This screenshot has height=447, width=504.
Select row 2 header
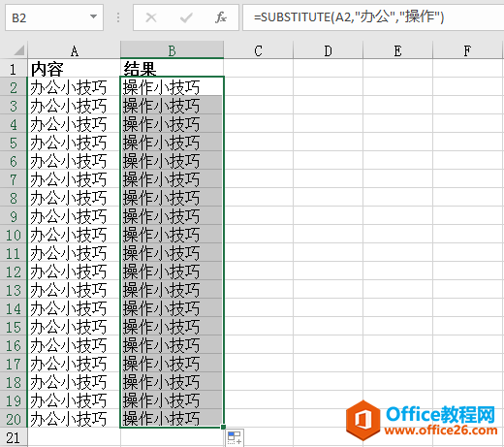pos(14,86)
